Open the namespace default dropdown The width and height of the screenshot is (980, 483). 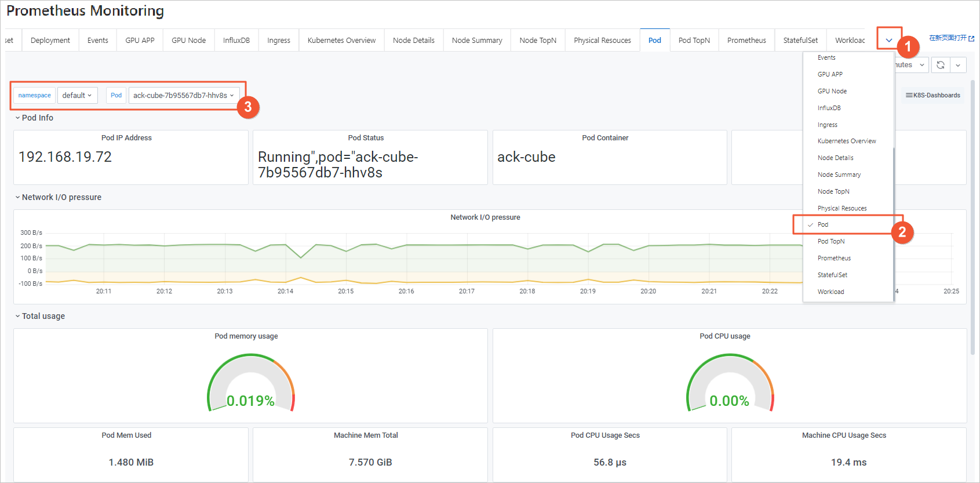pyautogui.click(x=77, y=95)
